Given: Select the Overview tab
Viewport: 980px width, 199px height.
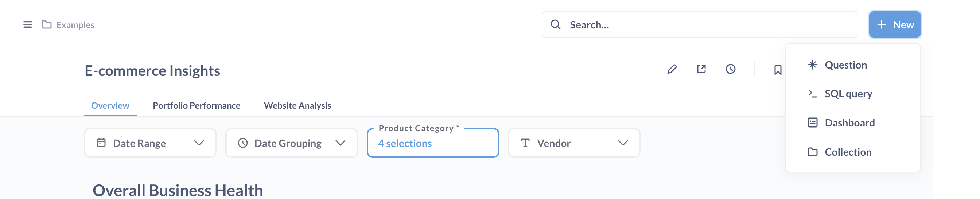Looking at the screenshot, I should pyautogui.click(x=110, y=105).
